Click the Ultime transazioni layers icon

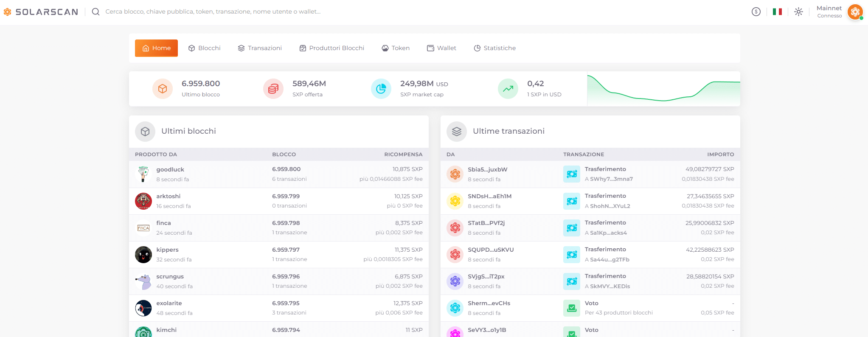pos(457,132)
